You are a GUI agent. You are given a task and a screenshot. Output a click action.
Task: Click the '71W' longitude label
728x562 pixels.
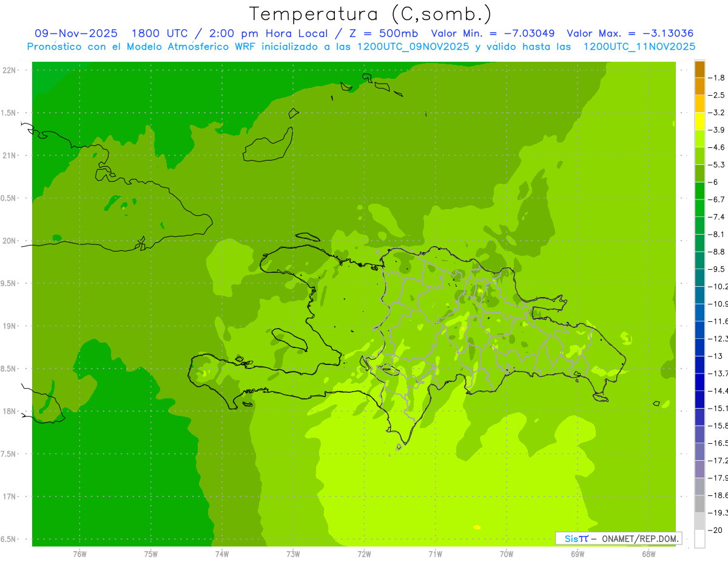(435, 554)
